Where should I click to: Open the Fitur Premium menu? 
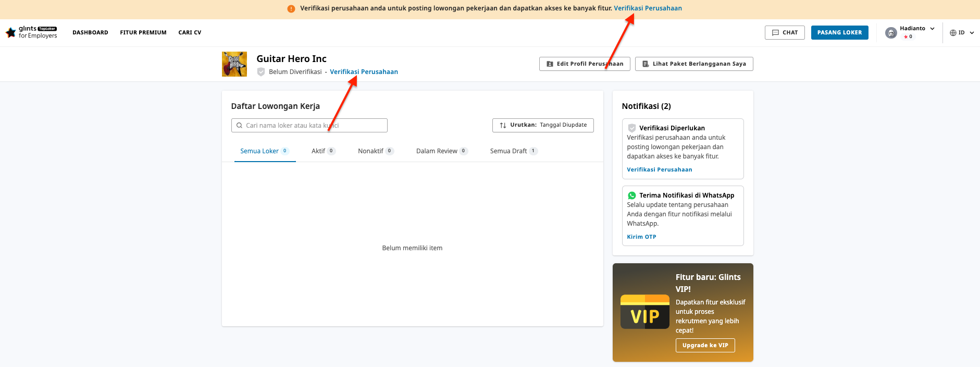click(143, 32)
